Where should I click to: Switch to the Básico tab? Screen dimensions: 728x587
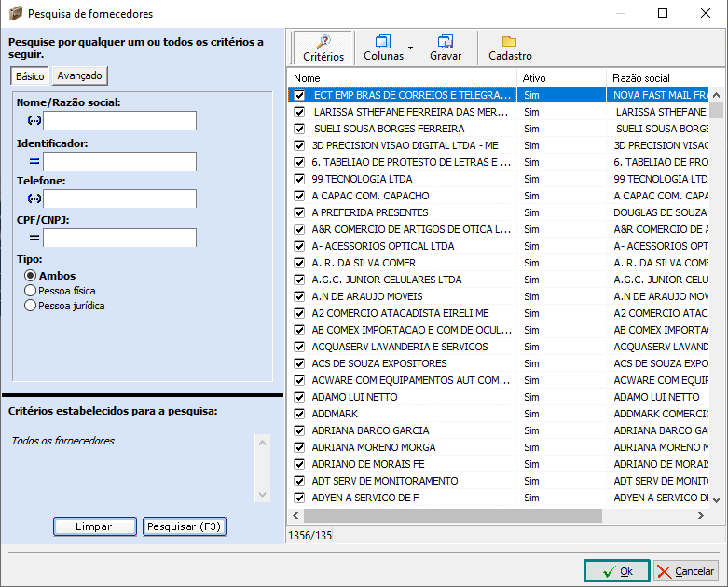[30, 75]
